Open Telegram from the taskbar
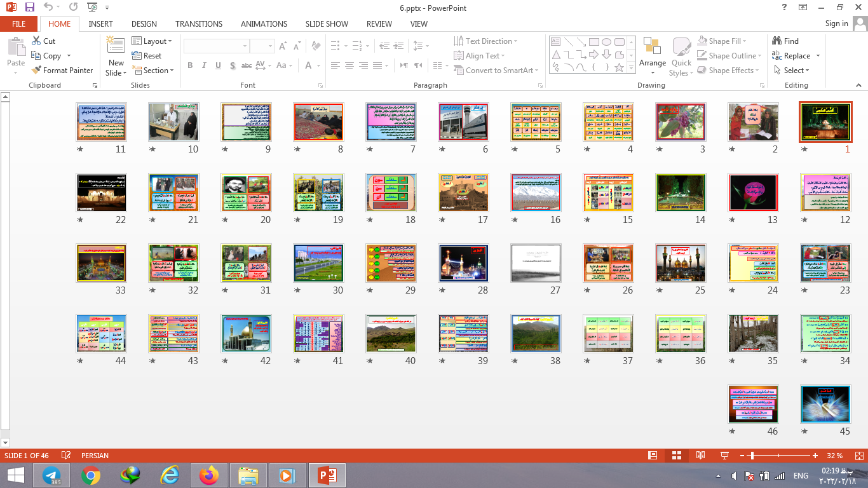The image size is (868, 488). pyautogui.click(x=51, y=475)
